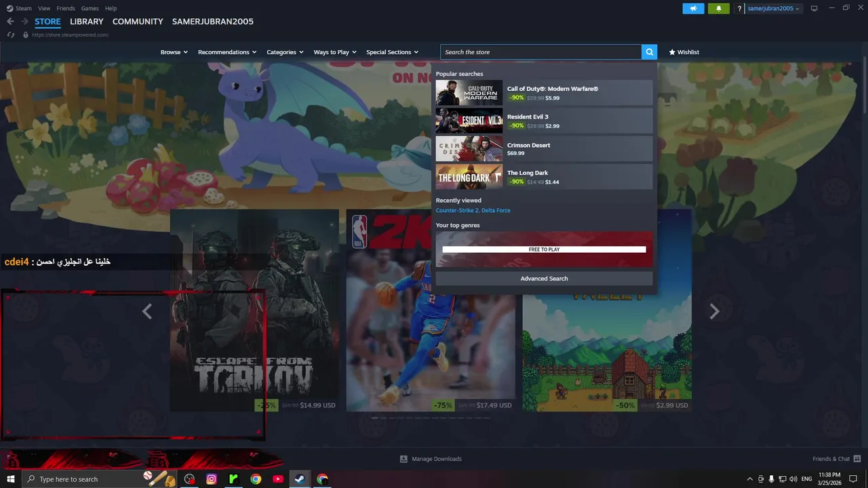Expand the Ways to Play dropdown
This screenshot has width=868, height=488.
pos(334,52)
